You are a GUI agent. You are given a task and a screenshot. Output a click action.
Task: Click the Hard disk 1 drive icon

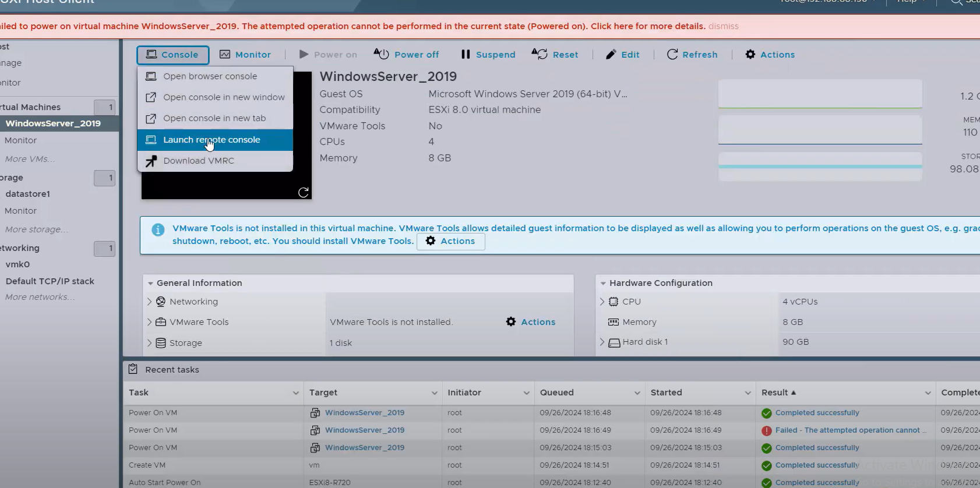[614, 343]
